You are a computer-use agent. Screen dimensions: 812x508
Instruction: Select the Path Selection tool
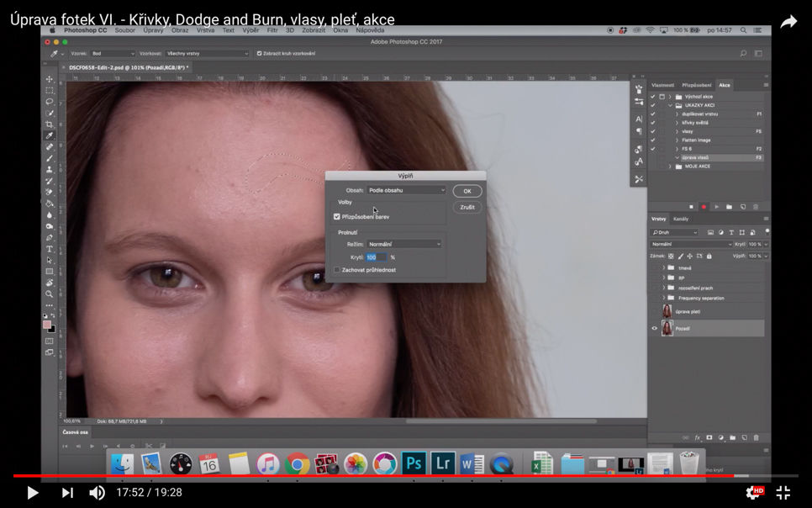pos(50,260)
